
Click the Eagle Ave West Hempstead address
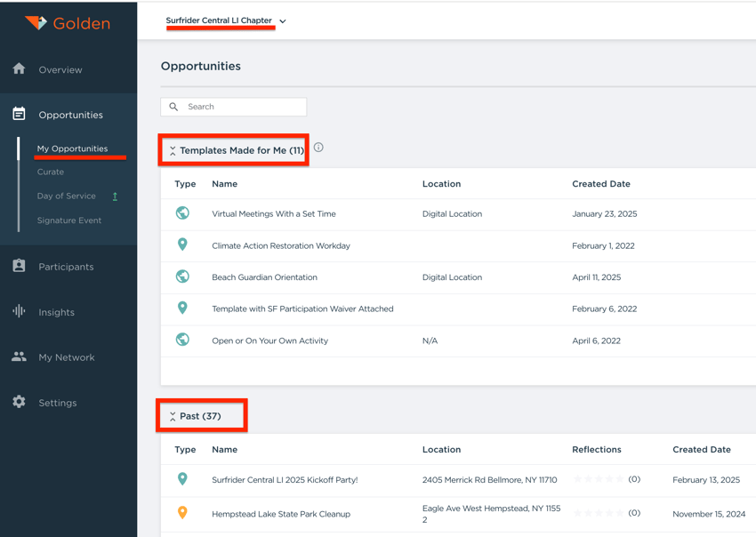click(492, 514)
